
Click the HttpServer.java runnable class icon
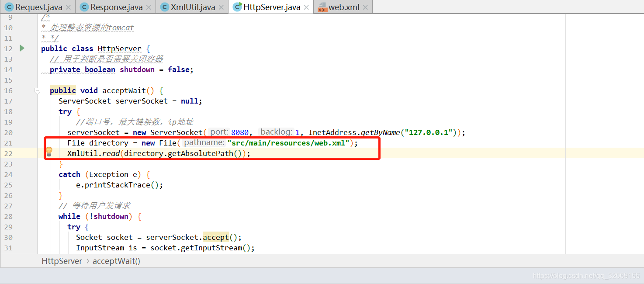coord(237,7)
